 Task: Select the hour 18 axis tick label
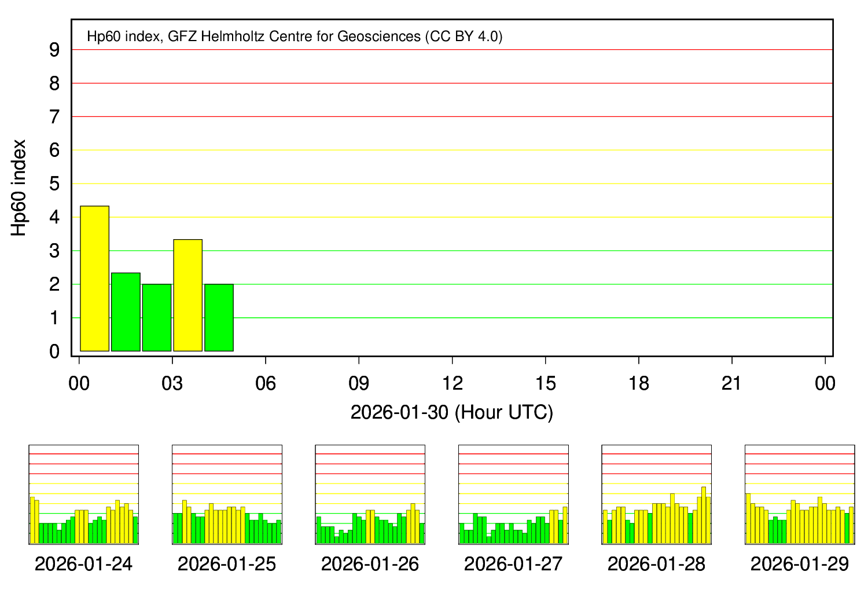(x=639, y=382)
